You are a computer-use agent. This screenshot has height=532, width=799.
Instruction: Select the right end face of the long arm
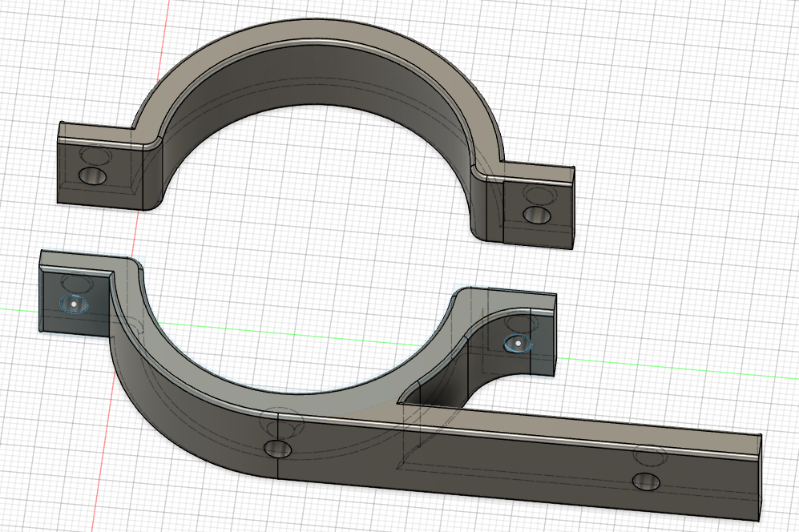(x=761, y=477)
